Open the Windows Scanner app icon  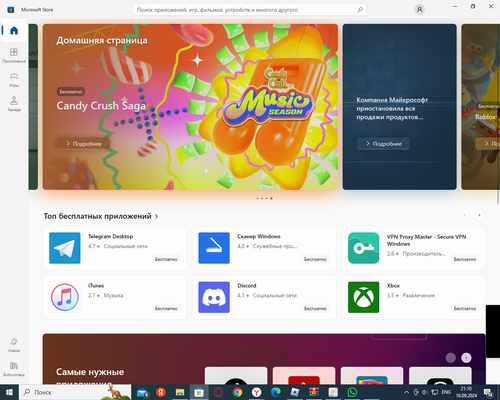[214, 248]
